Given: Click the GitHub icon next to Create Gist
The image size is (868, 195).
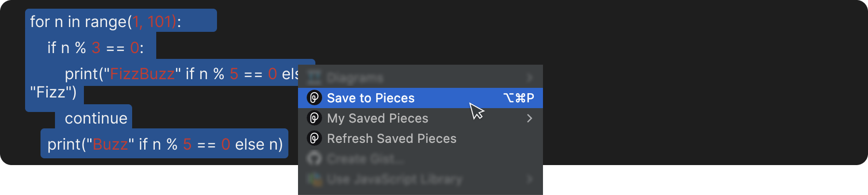Looking at the screenshot, I should [314, 159].
